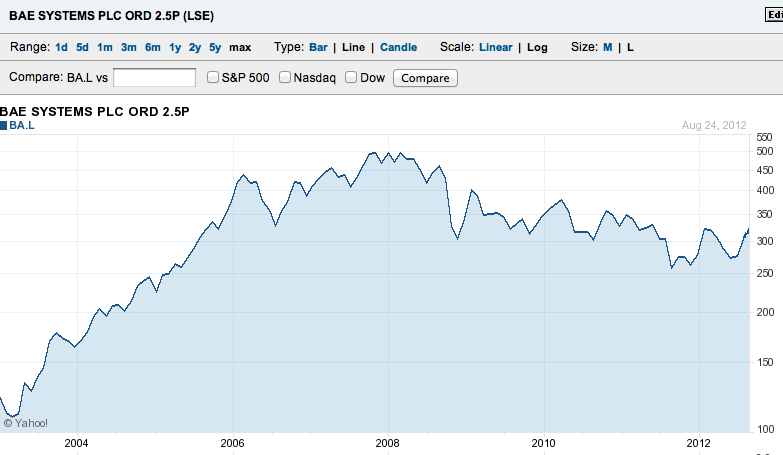Click the 200 y-axis value
Viewport: 783px width, 455px height.
[x=765, y=312]
